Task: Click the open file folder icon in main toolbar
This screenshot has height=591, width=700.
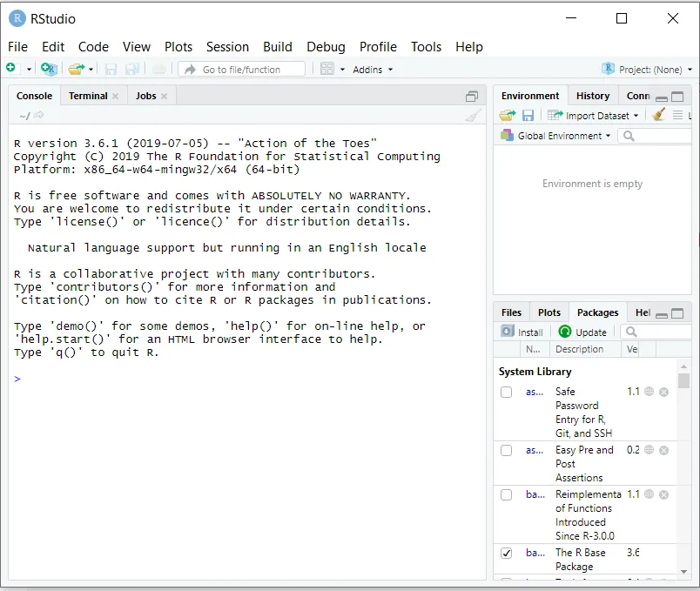Action: pyautogui.click(x=77, y=69)
